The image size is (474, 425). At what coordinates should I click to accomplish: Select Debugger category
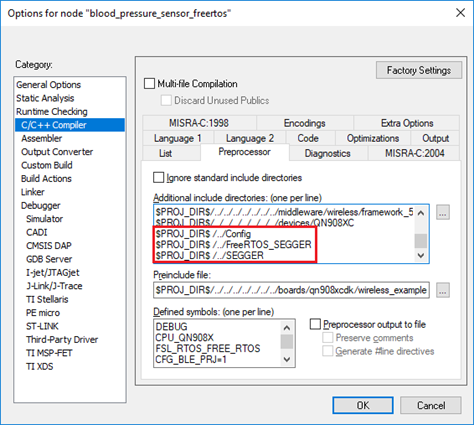41,205
